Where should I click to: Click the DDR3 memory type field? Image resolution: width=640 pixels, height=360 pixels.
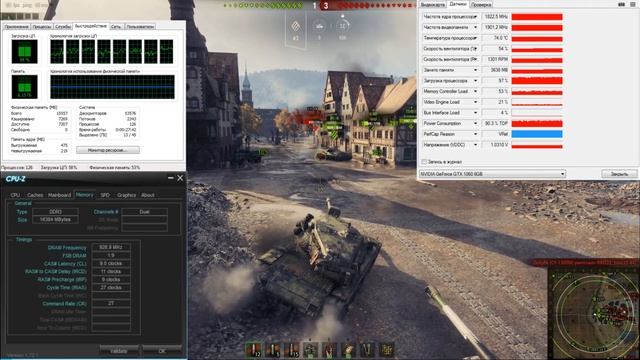56,212
